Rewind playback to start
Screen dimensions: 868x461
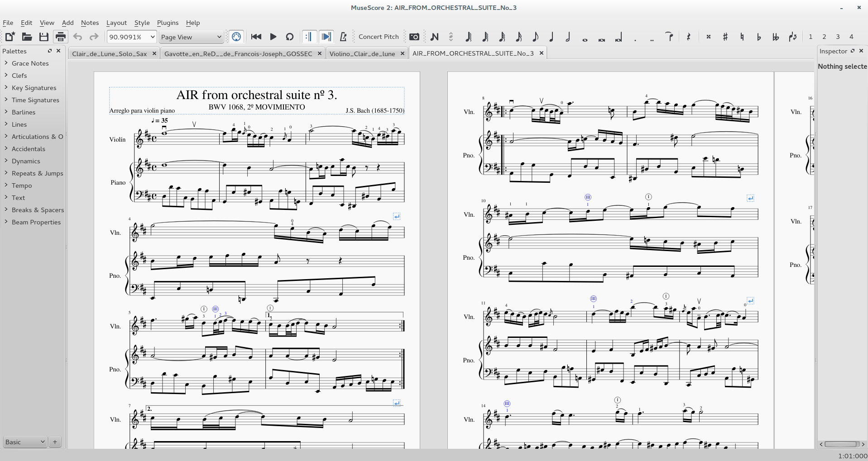pos(256,37)
